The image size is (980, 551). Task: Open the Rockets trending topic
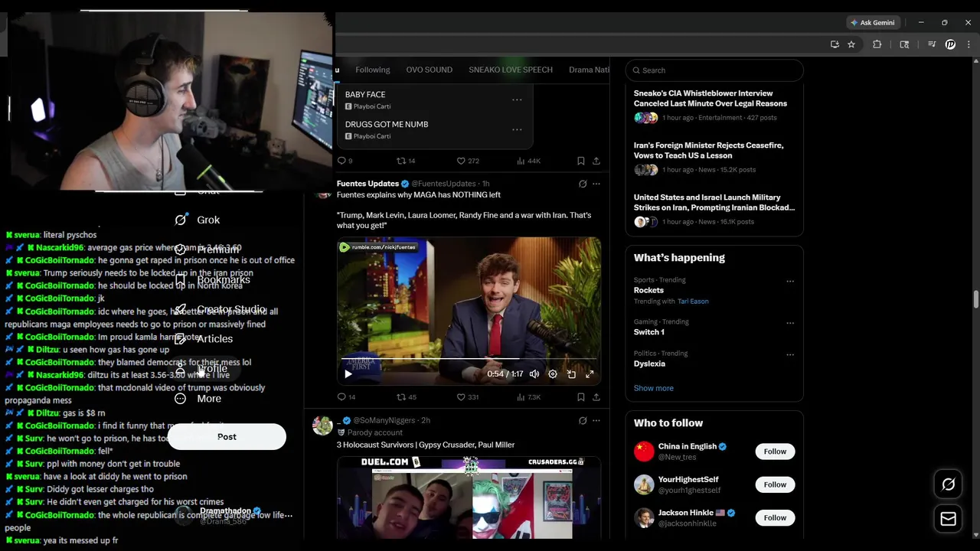(648, 290)
